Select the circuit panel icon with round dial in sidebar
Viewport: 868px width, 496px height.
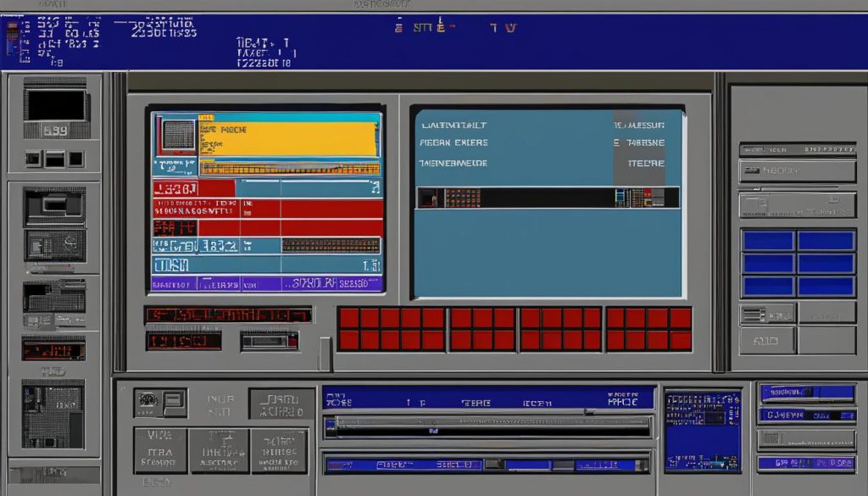point(55,246)
